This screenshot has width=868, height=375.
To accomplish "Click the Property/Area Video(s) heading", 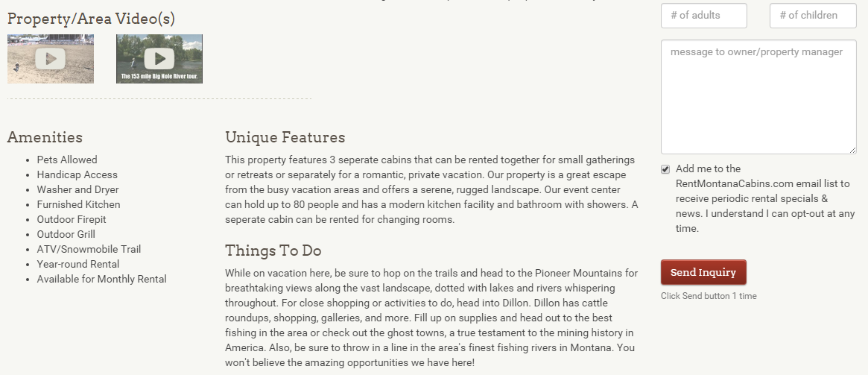I will point(92,19).
